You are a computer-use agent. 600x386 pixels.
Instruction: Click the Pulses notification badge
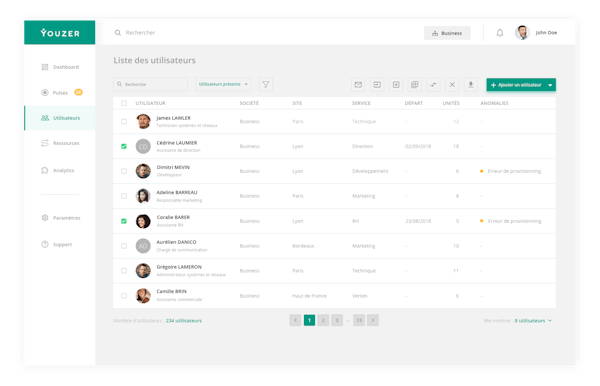tap(78, 92)
